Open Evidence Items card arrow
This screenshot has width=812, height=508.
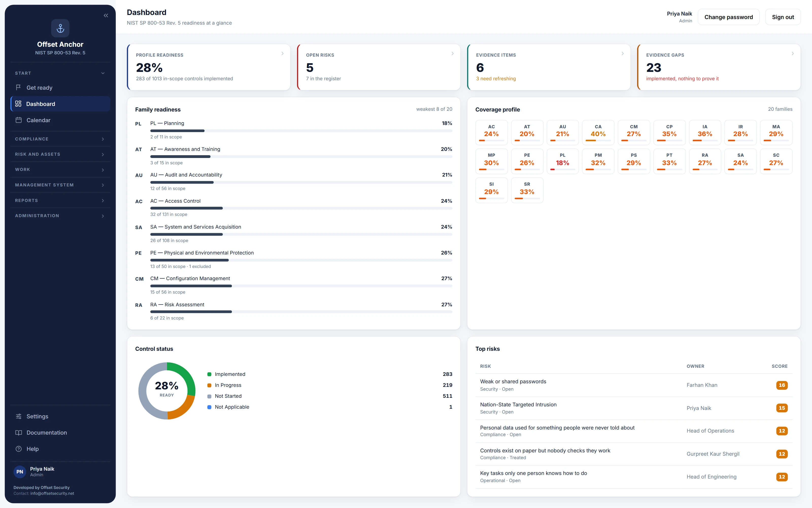[x=623, y=53]
